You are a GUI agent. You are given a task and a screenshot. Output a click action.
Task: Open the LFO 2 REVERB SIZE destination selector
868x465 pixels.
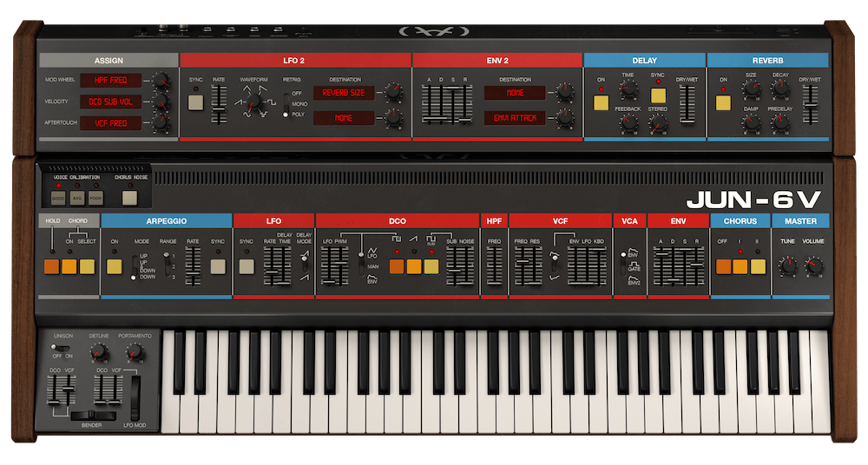[x=344, y=92]
